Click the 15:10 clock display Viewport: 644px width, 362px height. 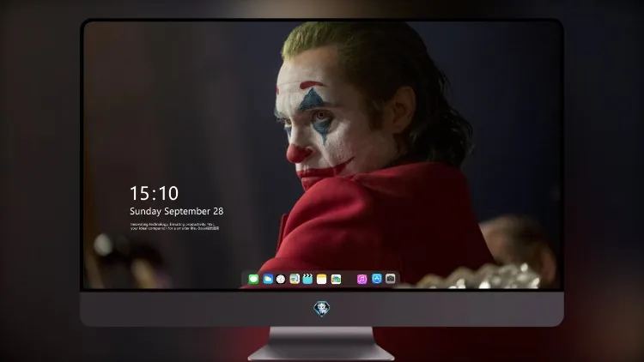(x=155, y=193)
